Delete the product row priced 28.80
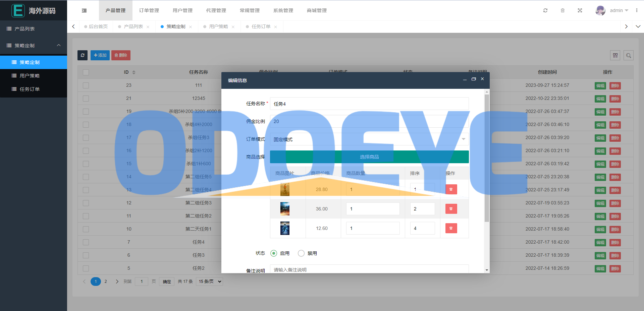Image resolution: width=644 pixels, height=311 pixels. (451, 189)
